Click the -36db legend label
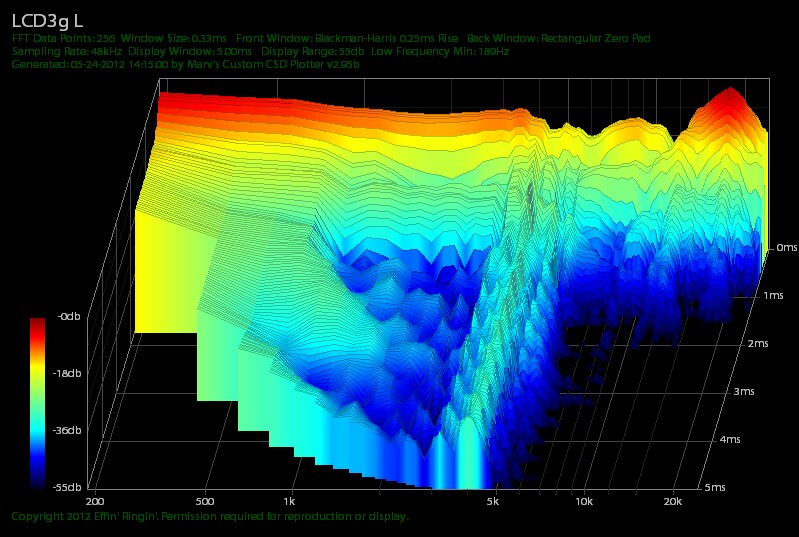This screenshot has width=799, height=537. pos(67,431)
